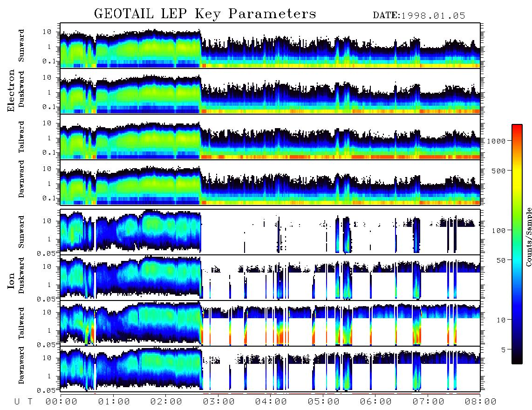Click the "100" colorbar tick label
The width and height of the screenshot is (532, 410).
tap(499, 231)
